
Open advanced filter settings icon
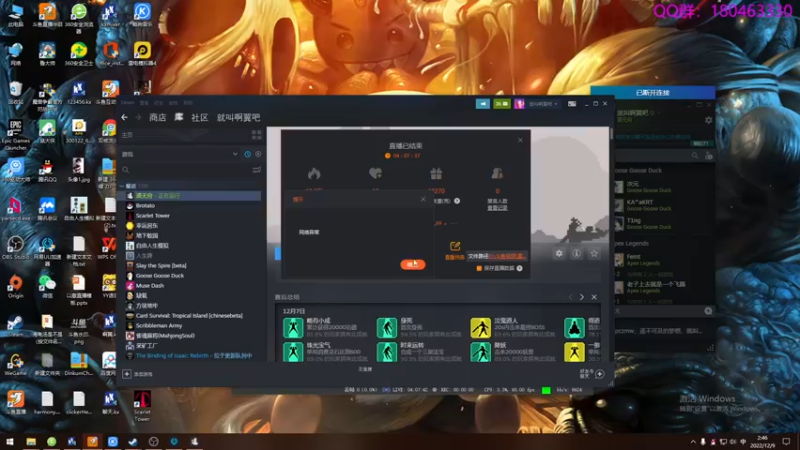pos(257,170)
